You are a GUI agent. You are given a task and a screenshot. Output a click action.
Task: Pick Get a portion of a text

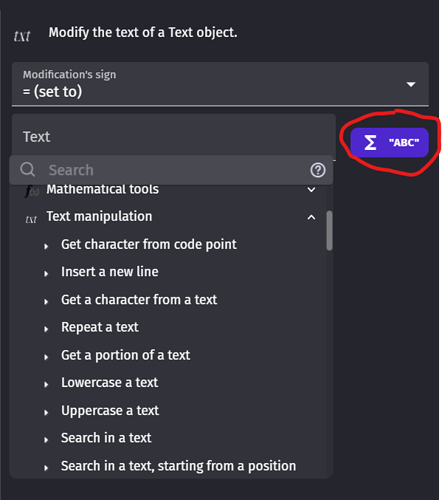(x=126, y=355)
